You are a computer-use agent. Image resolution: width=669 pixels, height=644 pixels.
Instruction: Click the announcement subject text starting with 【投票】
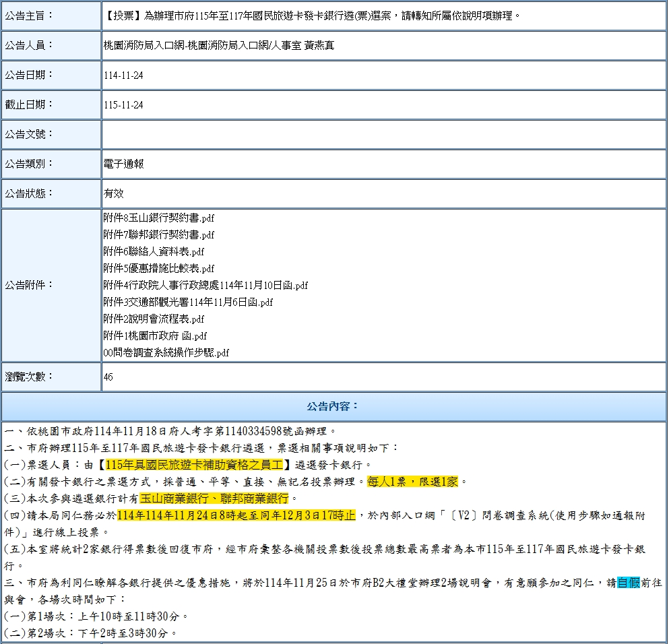click(313, 15)
